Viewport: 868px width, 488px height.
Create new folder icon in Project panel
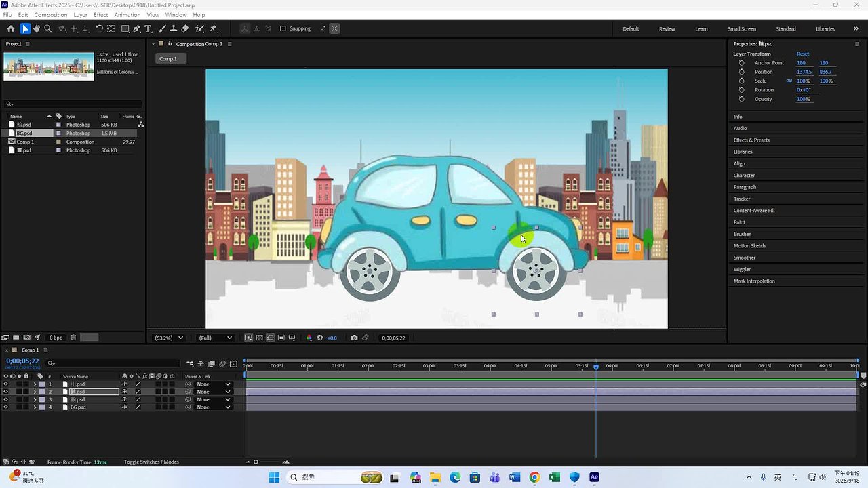click(16, 338)
